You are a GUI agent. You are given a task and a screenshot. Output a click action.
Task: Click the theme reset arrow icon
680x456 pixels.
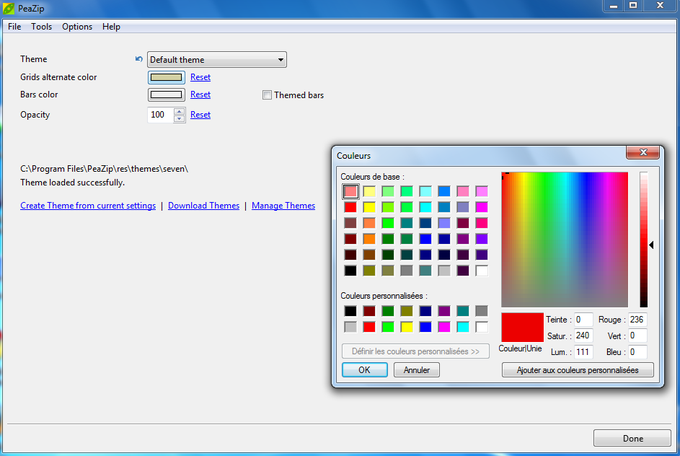point(139,59)
